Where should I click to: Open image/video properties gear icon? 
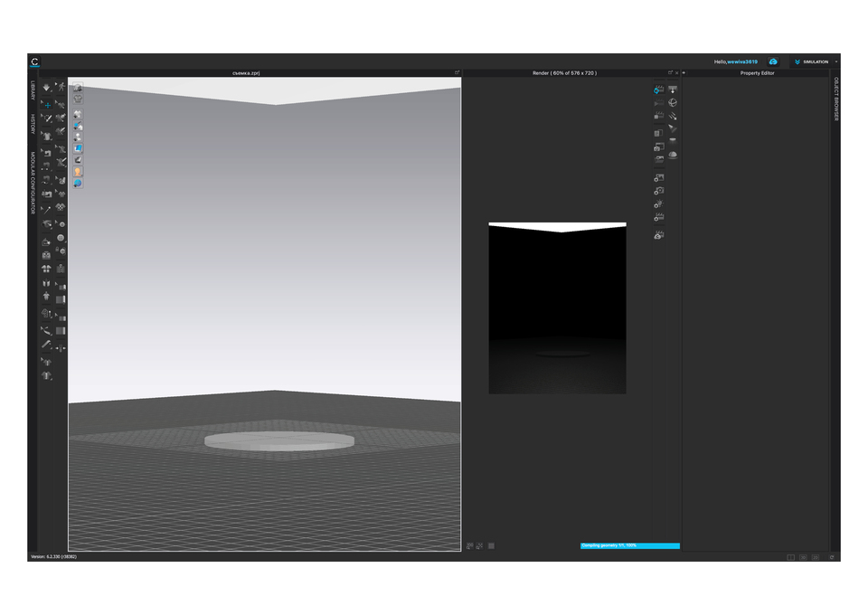click(x=659, y=177)
